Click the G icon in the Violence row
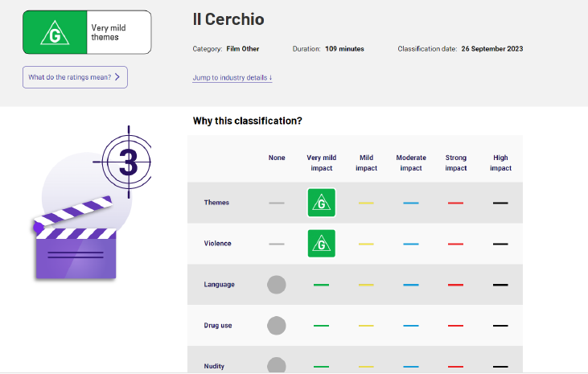This screenshot has width=588, height=374. (321, 244)
